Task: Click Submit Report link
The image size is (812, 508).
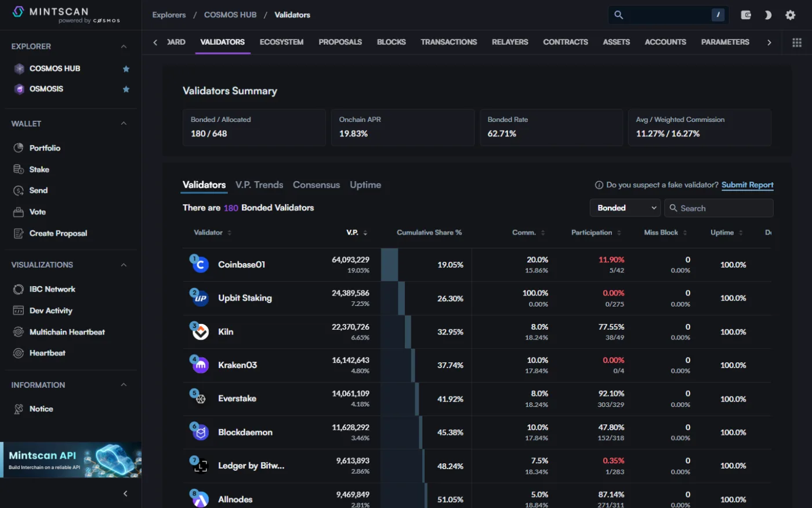Action: point(748,185)
